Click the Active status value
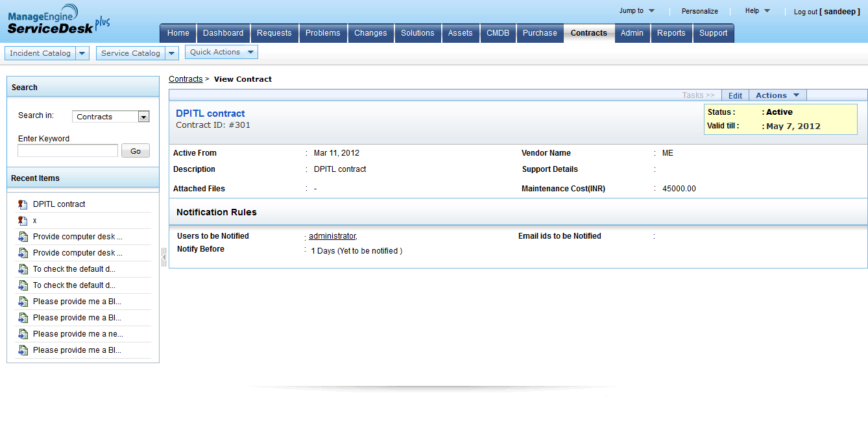 779,112
